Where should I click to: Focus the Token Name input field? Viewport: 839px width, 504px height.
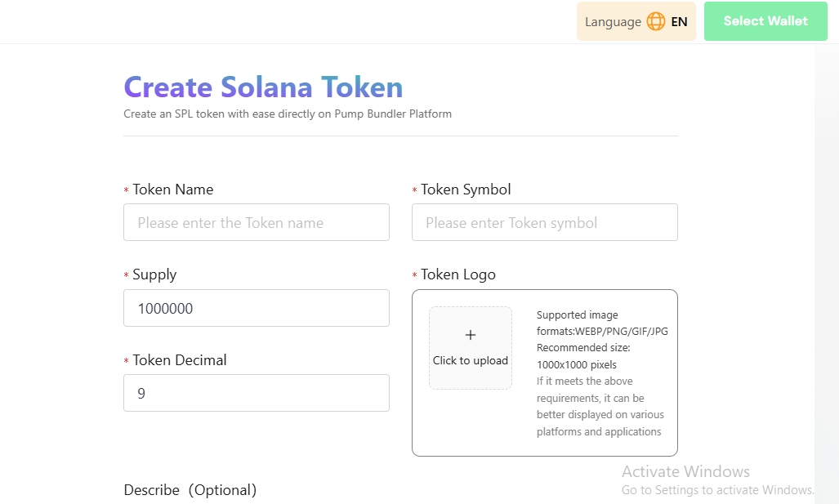256,223
